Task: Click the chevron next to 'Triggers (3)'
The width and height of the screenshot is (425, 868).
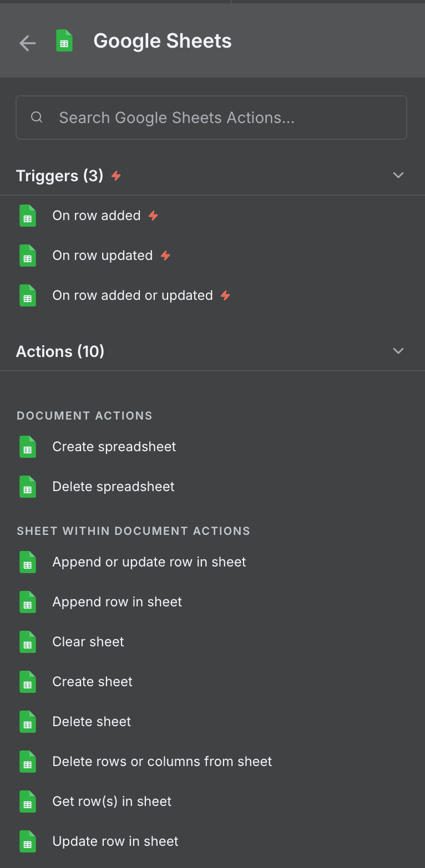Action: [398, 175]
